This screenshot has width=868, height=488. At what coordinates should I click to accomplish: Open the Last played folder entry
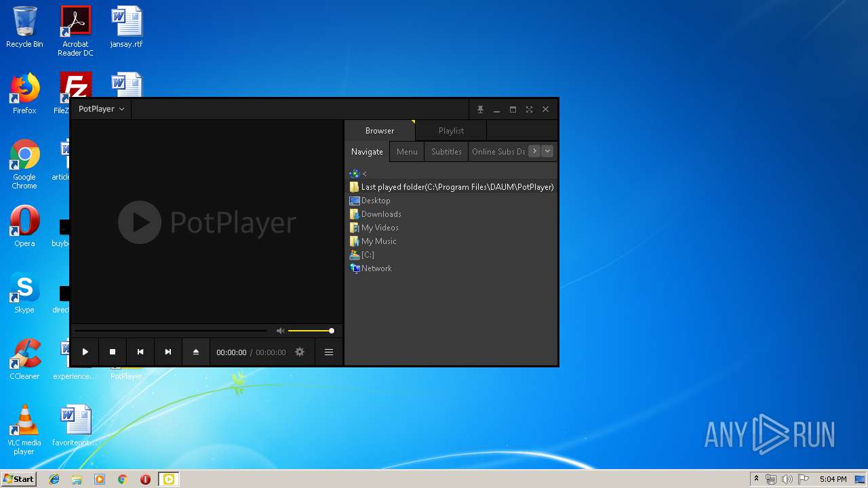coord(452,187)
